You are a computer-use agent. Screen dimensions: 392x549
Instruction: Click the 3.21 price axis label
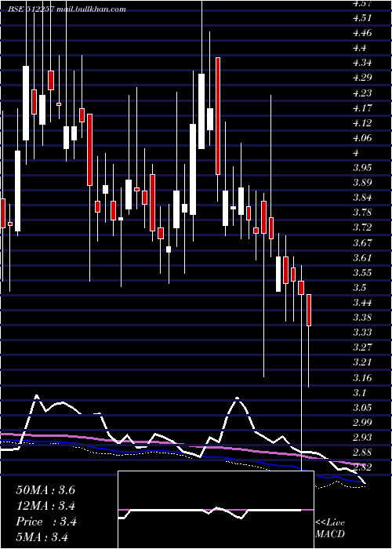point(361,362)
